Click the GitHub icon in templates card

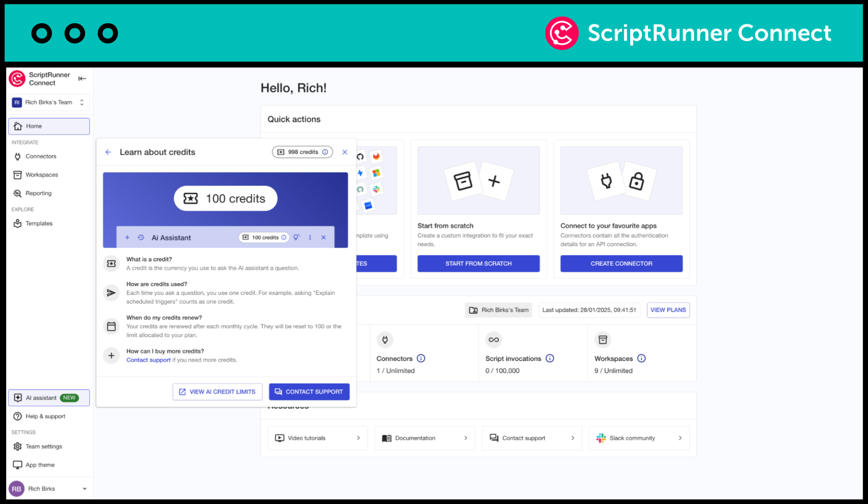[x=360, y=157]
